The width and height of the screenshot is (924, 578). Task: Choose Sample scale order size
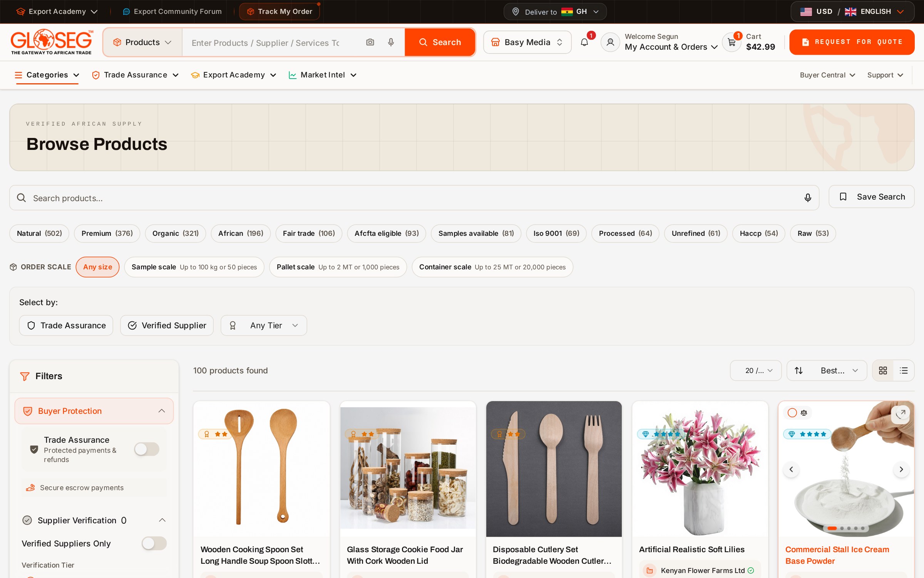point(194,267)
